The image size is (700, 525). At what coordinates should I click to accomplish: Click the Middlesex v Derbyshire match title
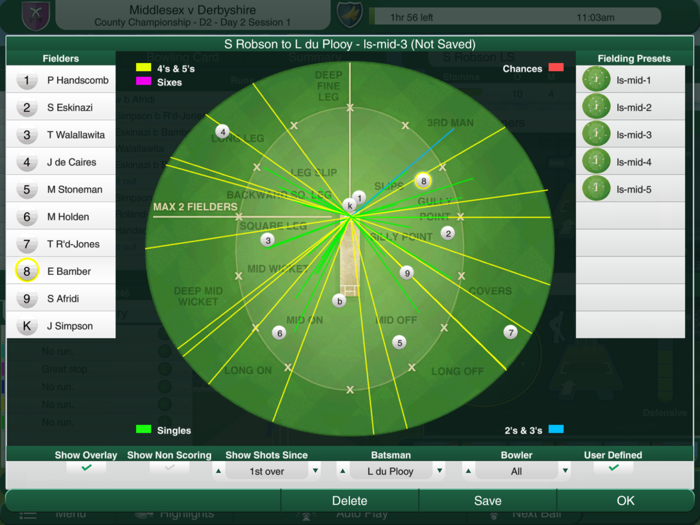(x=192, y=10)
